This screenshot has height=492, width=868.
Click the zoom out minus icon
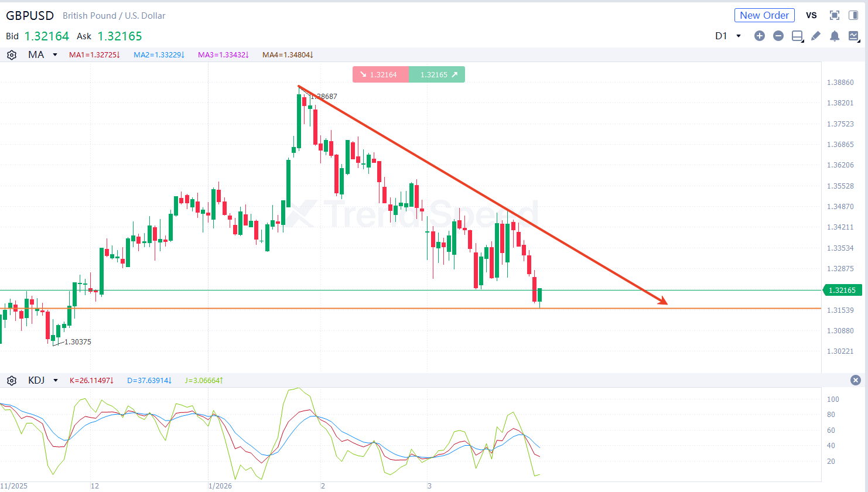click(x=778, y=36)
